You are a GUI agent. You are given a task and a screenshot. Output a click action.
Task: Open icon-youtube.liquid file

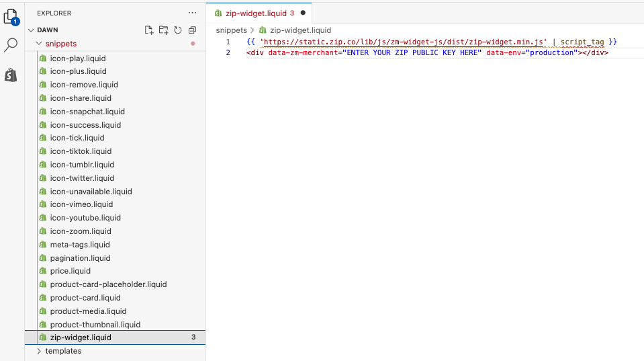tap(115, 218)
